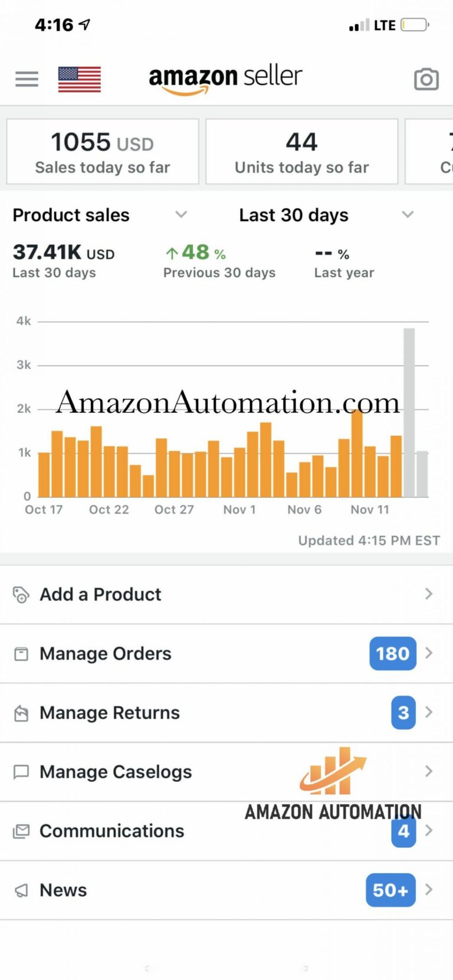Image resolution: width=453 pixels, height=980 pixels.
Task: Open the Add a Product chevron
Action: coord(429,594)
